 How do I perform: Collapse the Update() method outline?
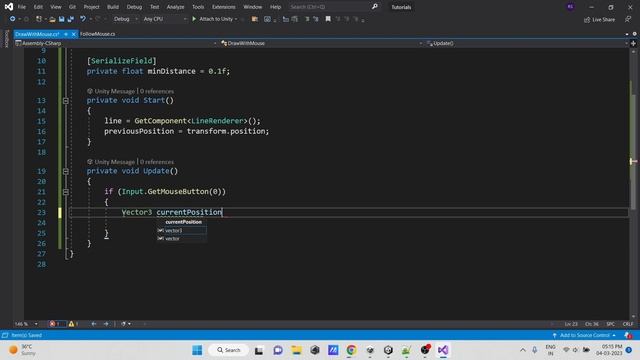[66, 171]
